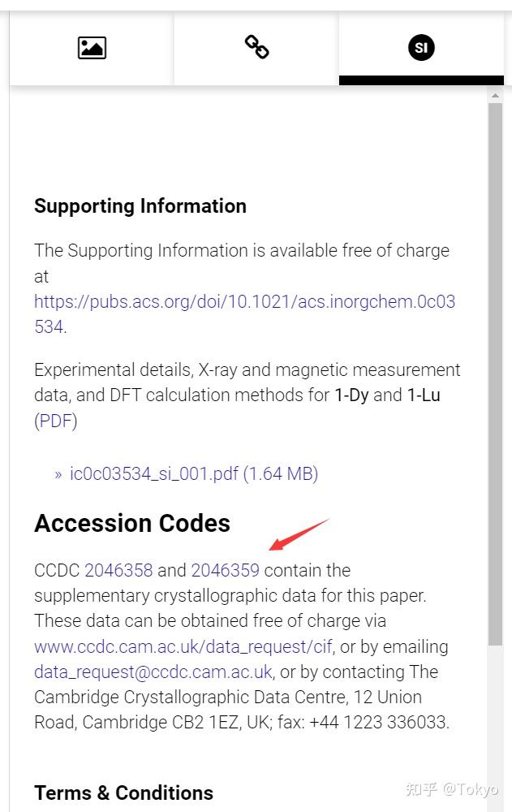This screenshot has width=512, height=812.
Task: Click the red arrow annotation
Action: (x=299, y=533)
